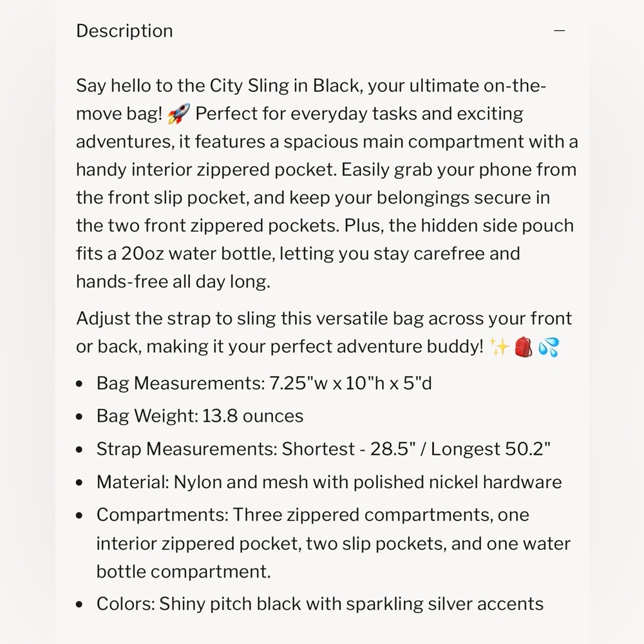This screenshot has width=644, height=644.
Task: Click the text 'City Sling in Black'
Action: point(286,86)
